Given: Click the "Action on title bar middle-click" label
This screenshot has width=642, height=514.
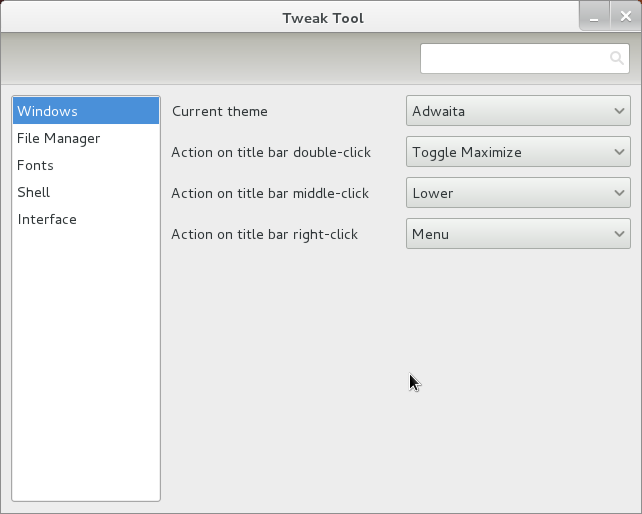Looking at the screenshot, I should tap(270, 193).
